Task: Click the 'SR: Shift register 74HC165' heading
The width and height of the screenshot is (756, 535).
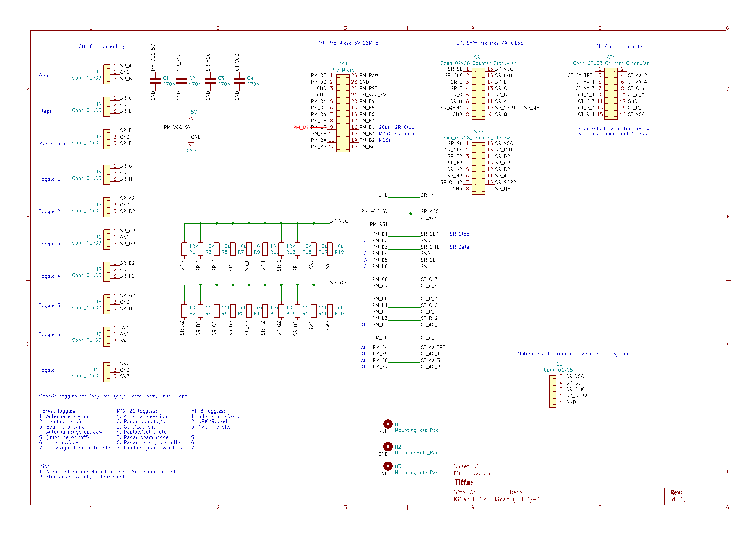Action: [490, 43]
